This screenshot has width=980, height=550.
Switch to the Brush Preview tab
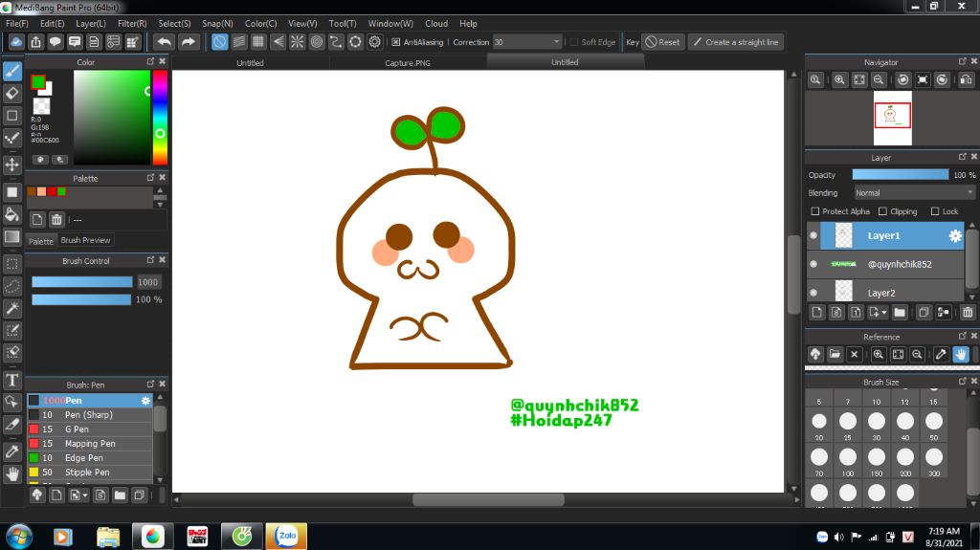(x=85, y=240)
